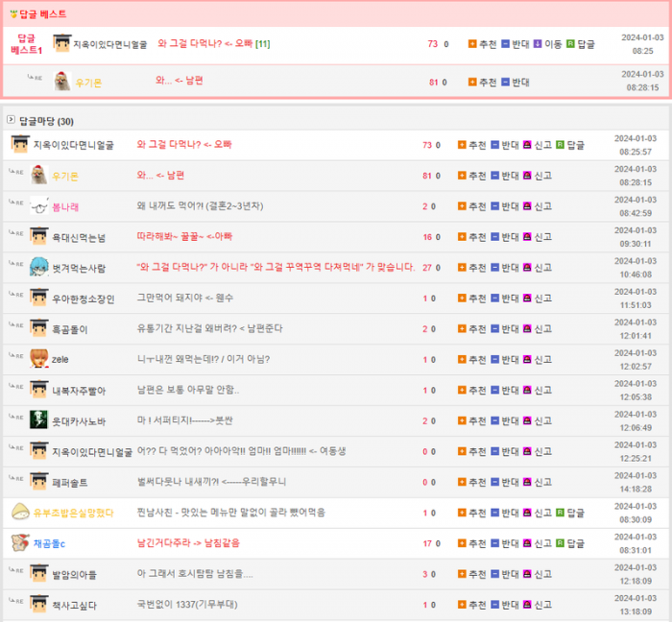Image resolution: width=672 pixels, height=622 pixels.
Task: Click the 이동 icon in the best comment row
Action: (538, 44)
